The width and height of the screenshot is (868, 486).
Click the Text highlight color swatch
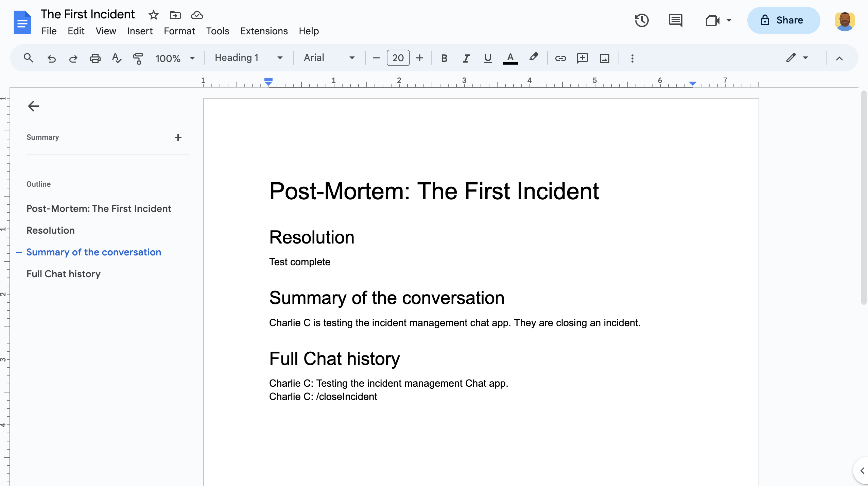pyautogui.click(x=533, y=58)
